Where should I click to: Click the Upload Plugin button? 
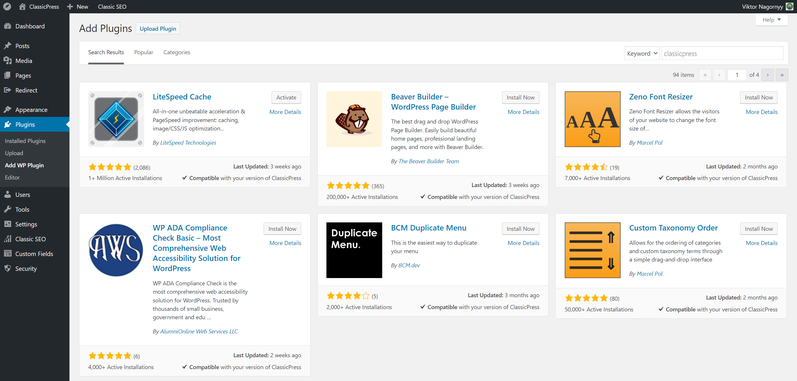click(158, 29)
